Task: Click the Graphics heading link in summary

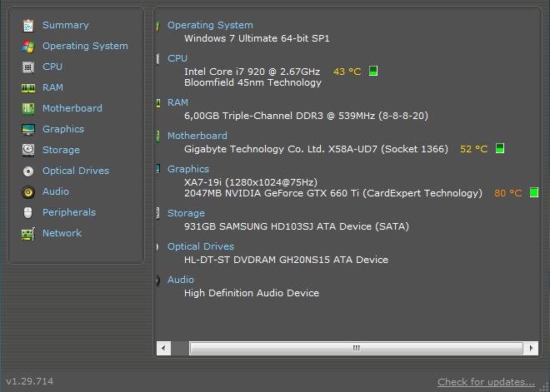Action: coord(188,169)
